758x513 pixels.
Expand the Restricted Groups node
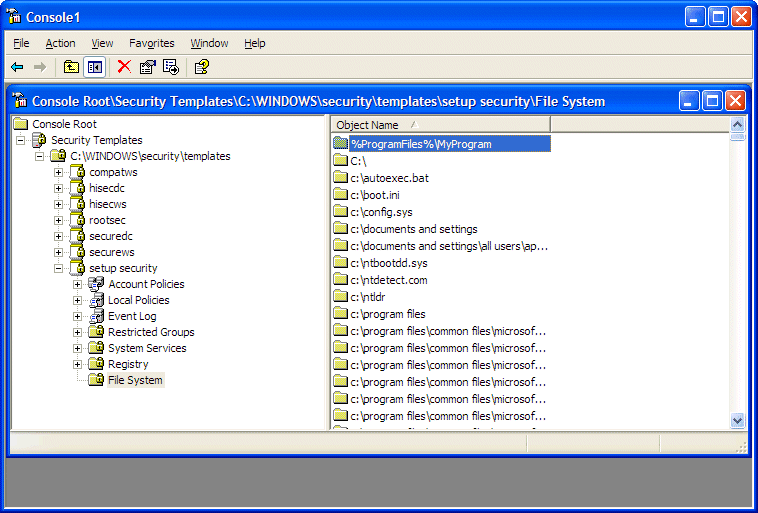tap(77, 332)
